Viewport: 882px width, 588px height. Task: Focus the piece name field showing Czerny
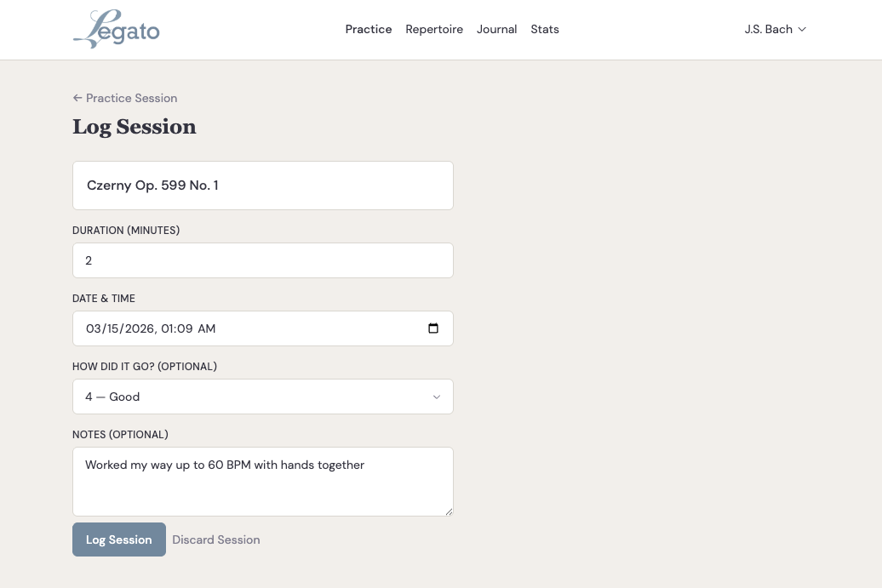(263, 185)
